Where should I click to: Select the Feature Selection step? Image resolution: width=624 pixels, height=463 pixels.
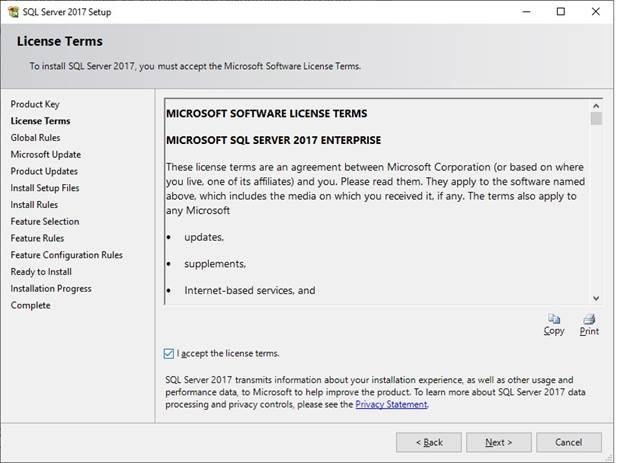[x=45, y=222]
